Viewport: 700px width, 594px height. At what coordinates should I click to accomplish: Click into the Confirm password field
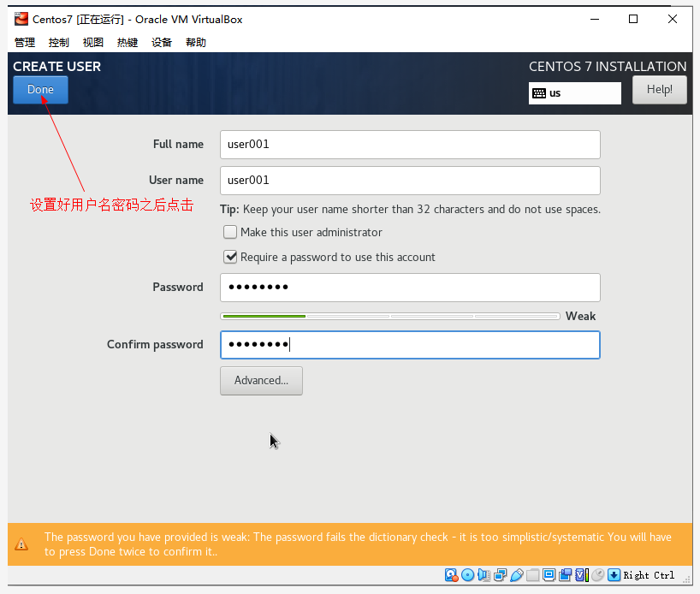click(x=410, y=345)
